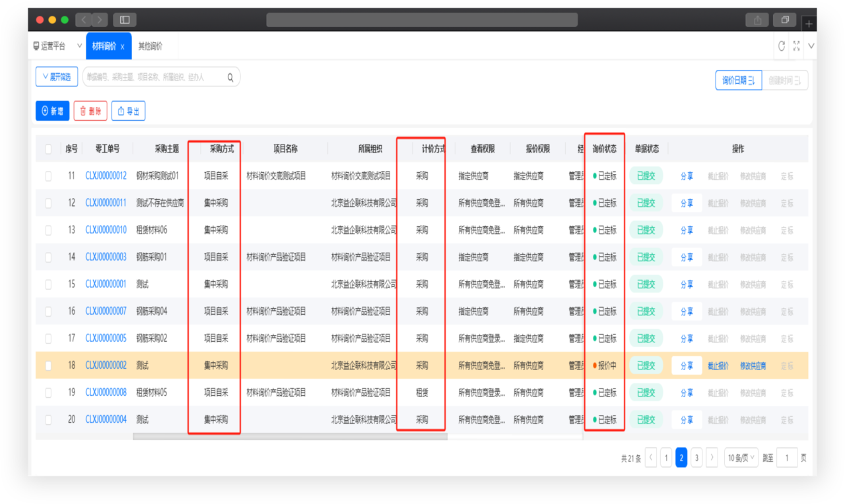The width and height of the screenshot is (845, 504).
Task: Expand the tab list chevron at top right
Action: [811, 46]
